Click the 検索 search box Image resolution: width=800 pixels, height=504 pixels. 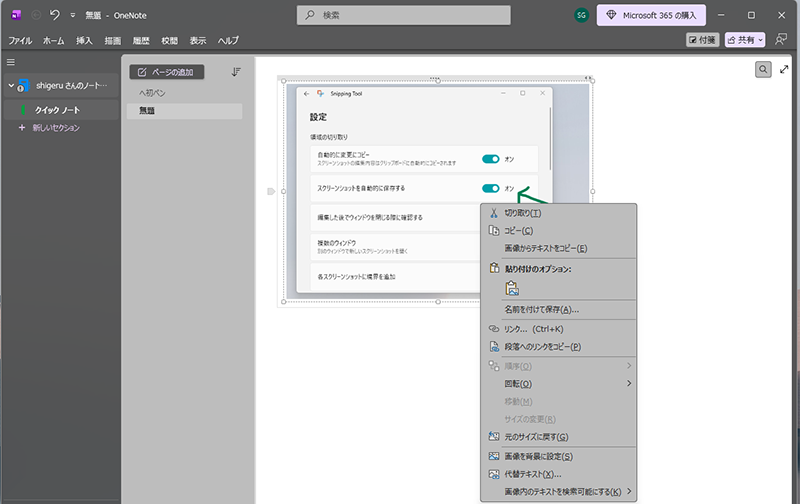coord(400,15)
